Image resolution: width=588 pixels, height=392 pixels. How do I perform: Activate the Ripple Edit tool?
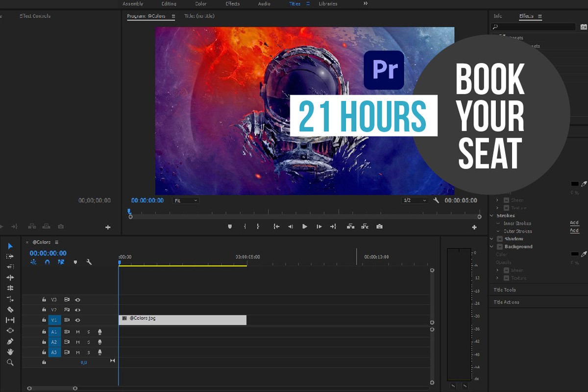point(10,277)
